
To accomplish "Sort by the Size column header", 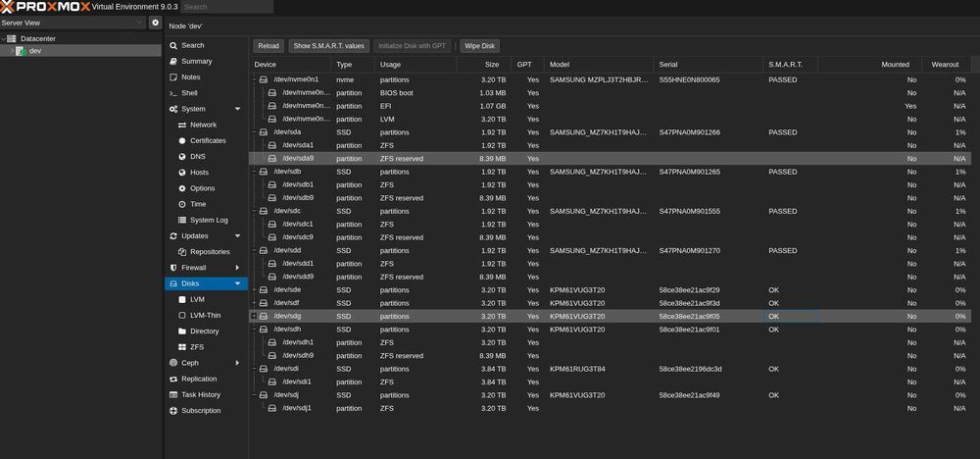I will click(484, 65).
